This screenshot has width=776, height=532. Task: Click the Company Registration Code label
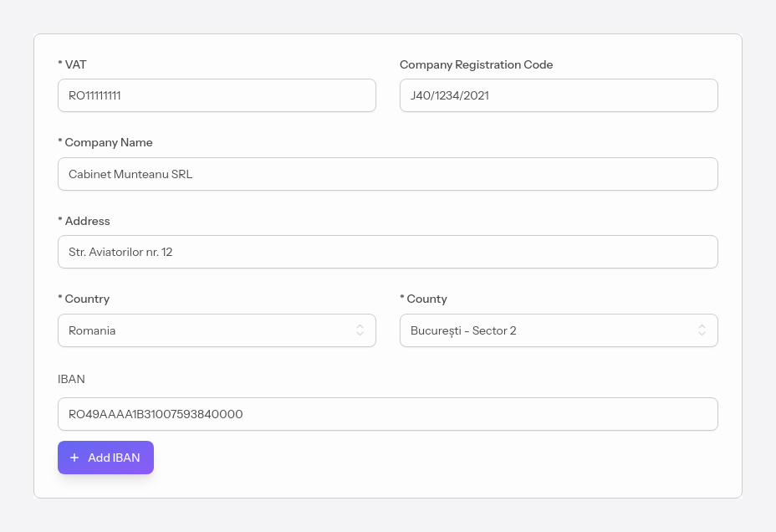(476, 65)
